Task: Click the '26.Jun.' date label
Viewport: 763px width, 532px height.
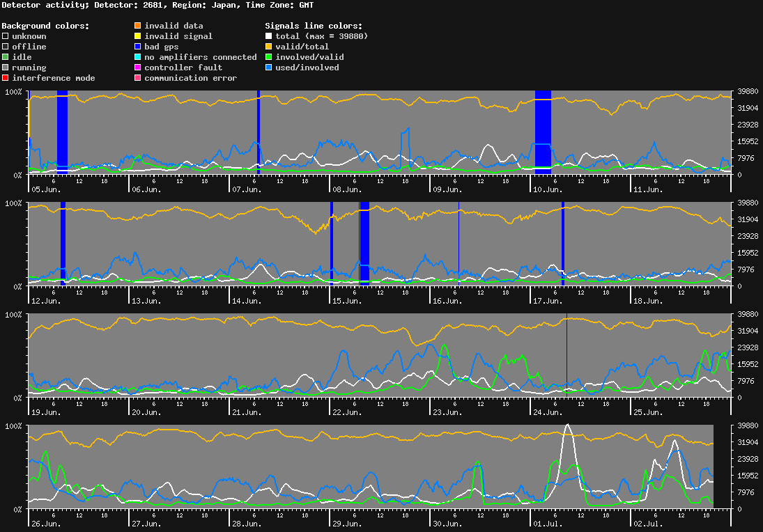Action: [46, 524]
